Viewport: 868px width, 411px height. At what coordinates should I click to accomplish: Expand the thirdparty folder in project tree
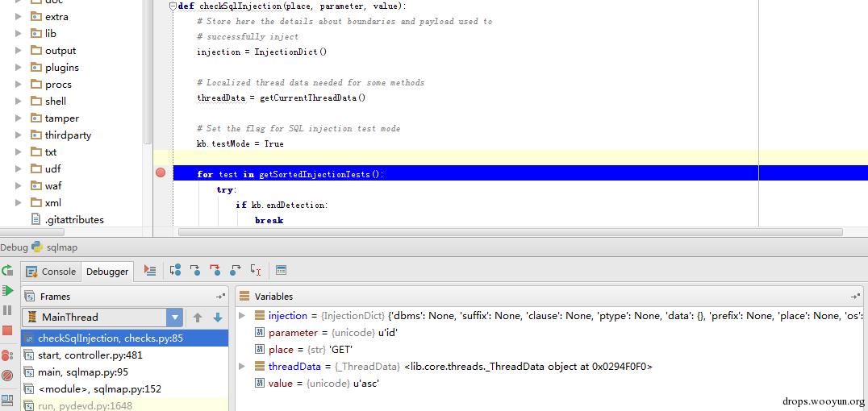pyautogui.click(x=19, y=135)
